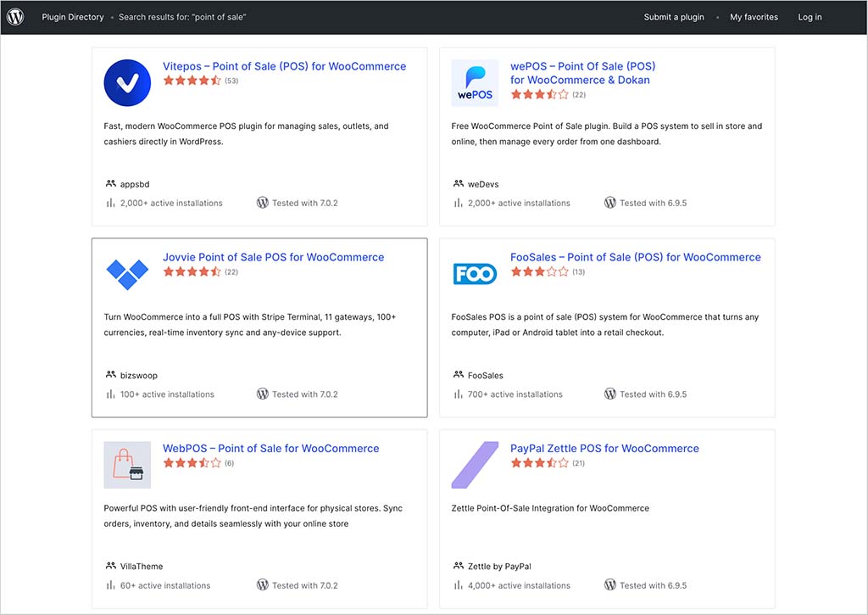Click '60+ active installations' text
Screen dimensions: 868x615
165,585
